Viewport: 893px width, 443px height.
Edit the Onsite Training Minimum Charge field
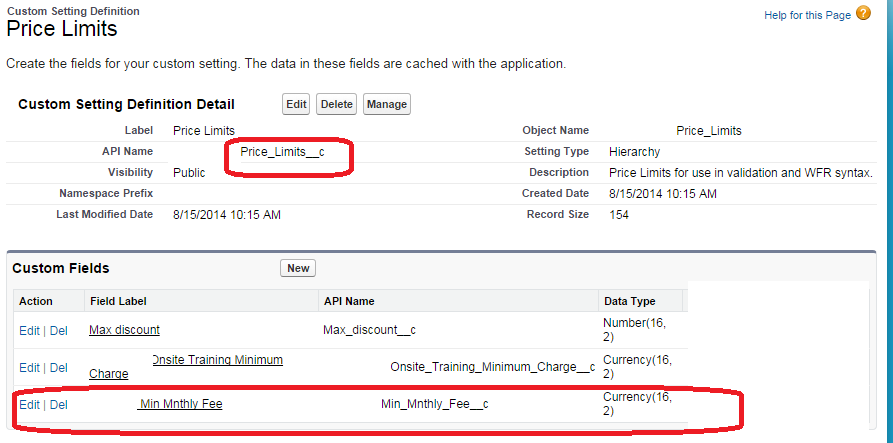pos(29,367)
